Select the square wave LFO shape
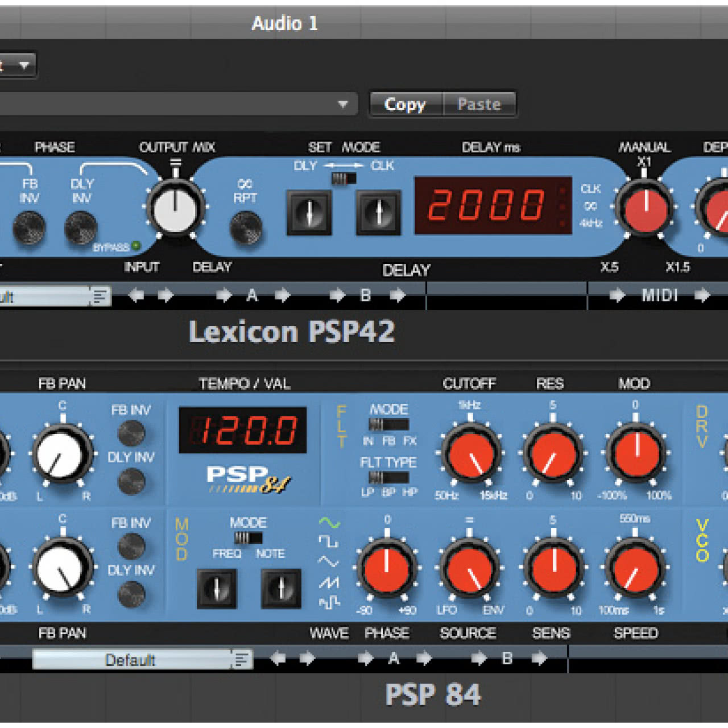 point(328,541)
